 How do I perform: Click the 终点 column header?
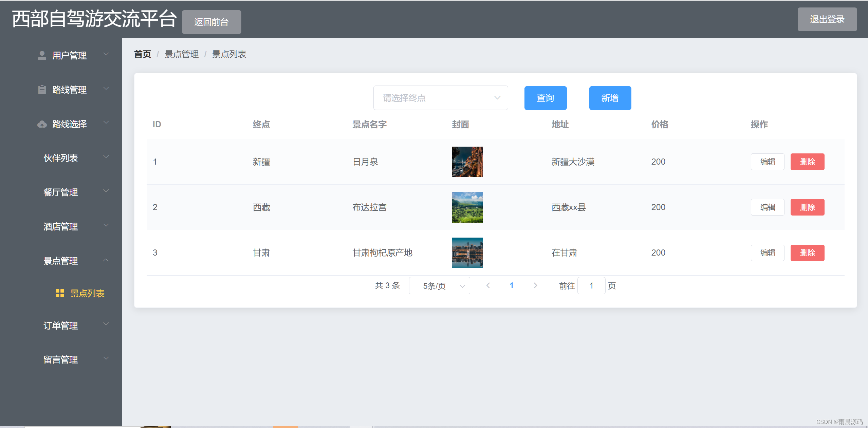pyautogui.click(x=261, y=125)
